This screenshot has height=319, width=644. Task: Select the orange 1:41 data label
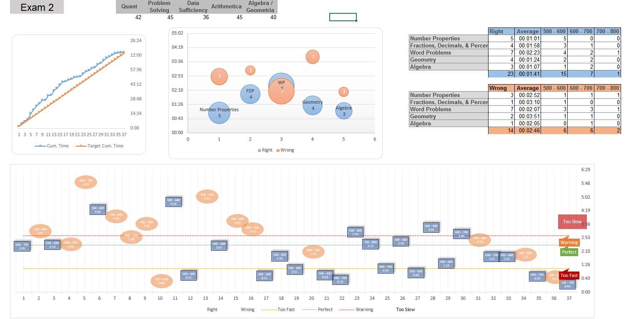(313, 252)
